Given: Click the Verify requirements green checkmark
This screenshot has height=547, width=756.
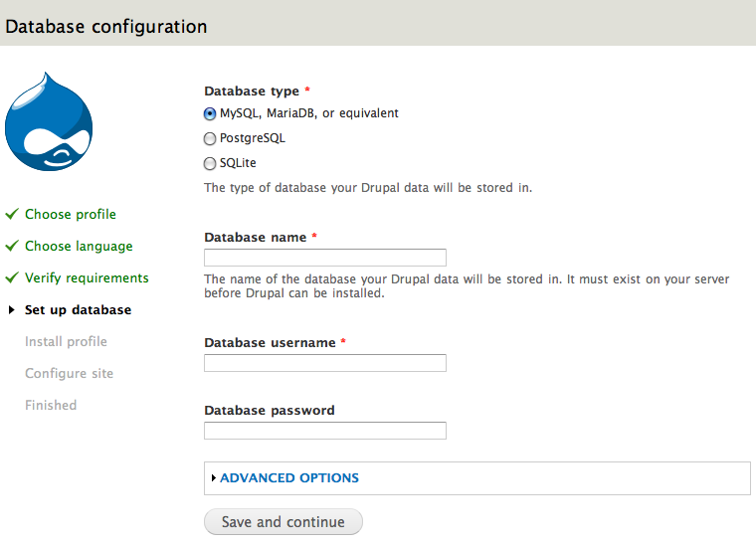Looking at the screenshot, I should 12,277.
